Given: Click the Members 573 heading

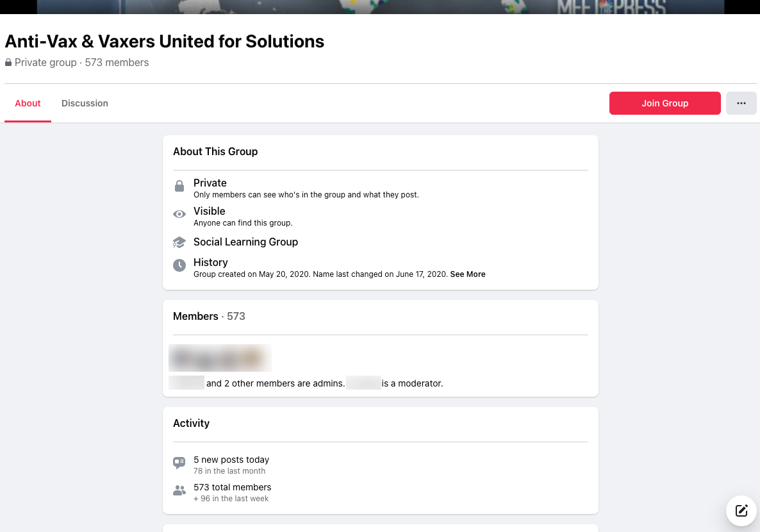Looking at the screenshot, I should click(x=209, y=316).
